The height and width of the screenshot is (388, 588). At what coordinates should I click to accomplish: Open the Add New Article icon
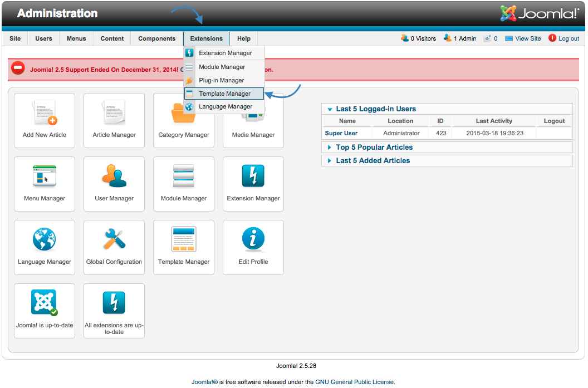coord(44,120)
